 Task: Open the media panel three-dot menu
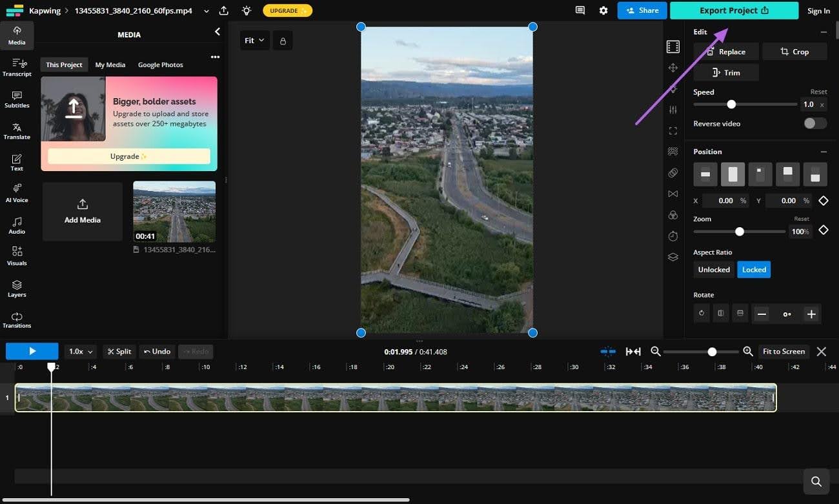coord(215,57)
